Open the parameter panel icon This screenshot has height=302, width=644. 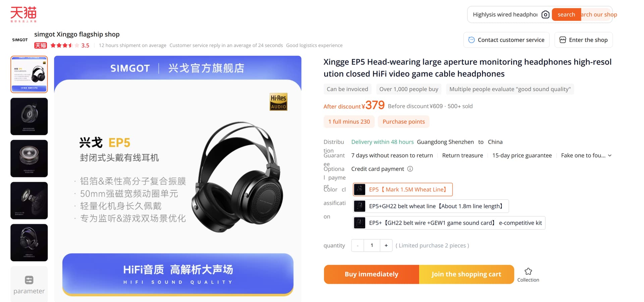point(29,280)
